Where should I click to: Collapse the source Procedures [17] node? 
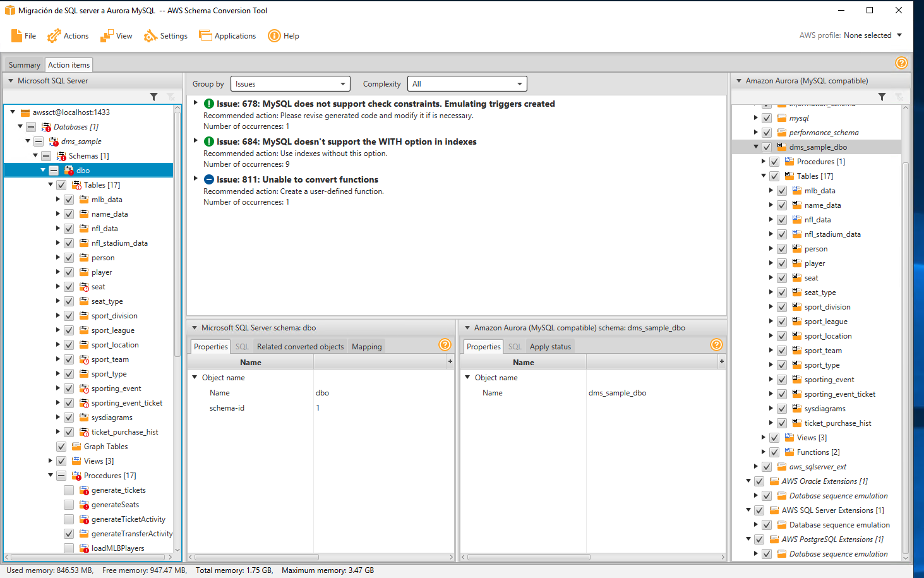[51, 475]
